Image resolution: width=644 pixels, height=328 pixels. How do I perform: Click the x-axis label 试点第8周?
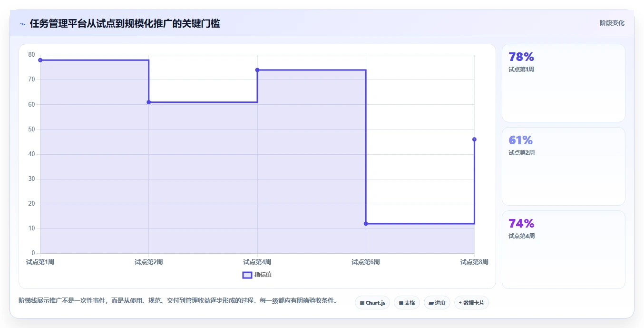[x=474, y=262]
